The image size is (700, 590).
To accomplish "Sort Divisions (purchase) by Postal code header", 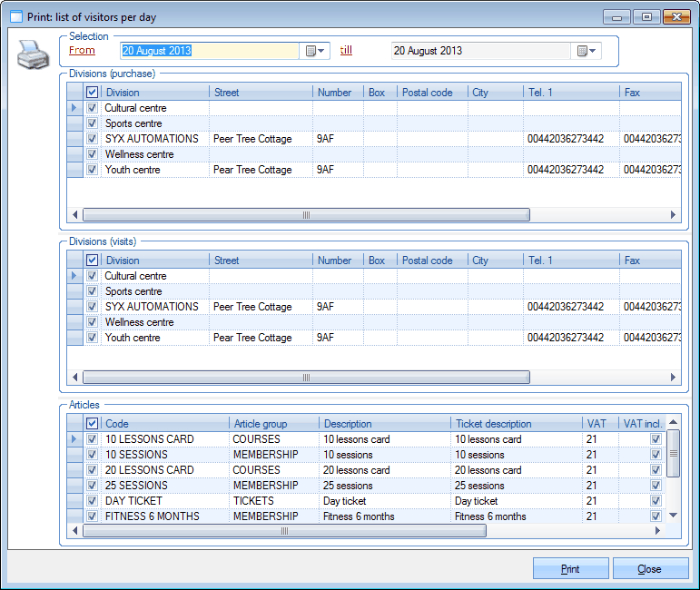I will (x=431, y=93).
